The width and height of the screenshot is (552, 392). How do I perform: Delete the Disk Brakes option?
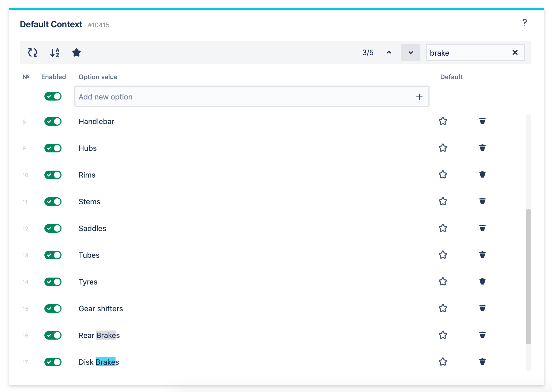click(482, 362)
